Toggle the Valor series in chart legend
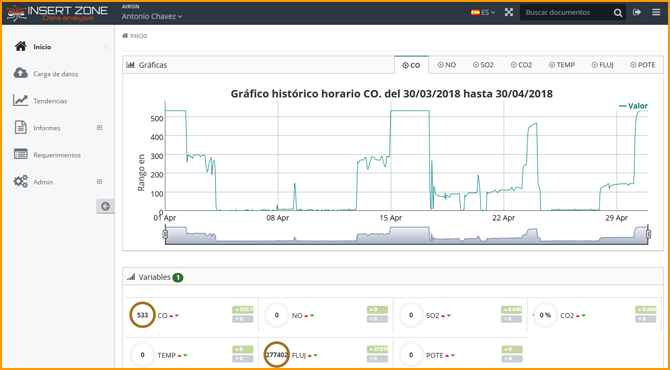This screenshot has width=670, height=370. tap(634, 106)
